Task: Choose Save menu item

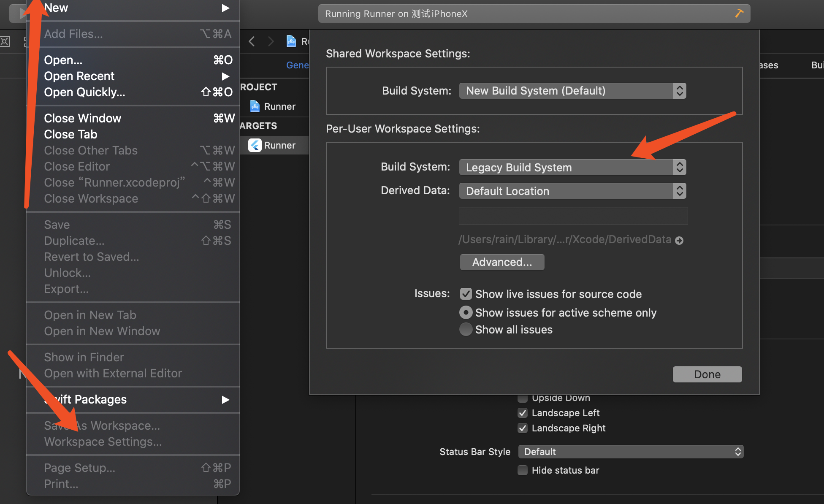Action: tap(133, 225)
